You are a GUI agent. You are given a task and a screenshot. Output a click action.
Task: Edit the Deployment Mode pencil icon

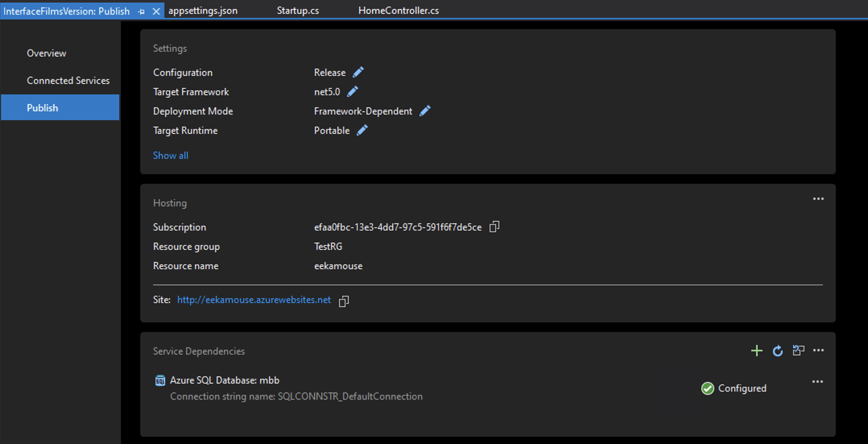(x=426, y=111)
